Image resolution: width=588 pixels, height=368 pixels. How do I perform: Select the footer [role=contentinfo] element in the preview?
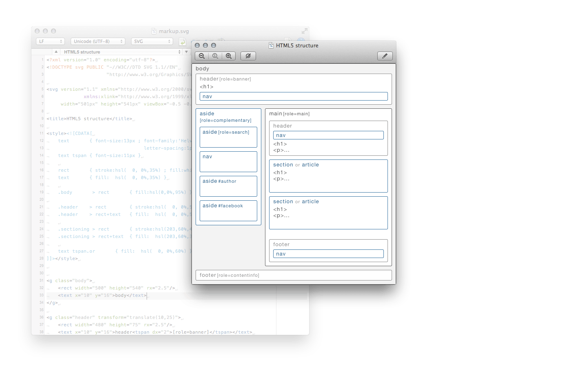pos(293,275)
